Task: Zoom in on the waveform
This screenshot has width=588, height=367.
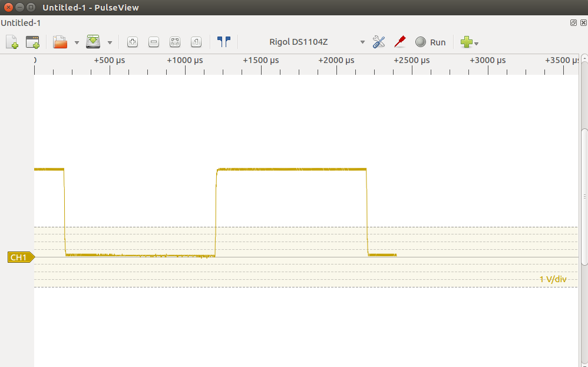Action: pyautogui.click(x=133, y=42)
